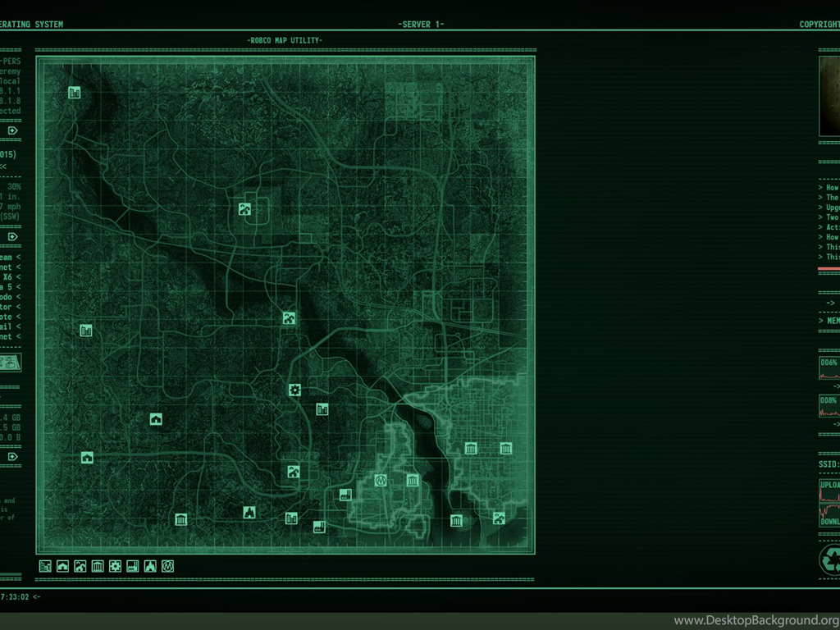Click the right of the two side-by-side monument markers
Image resolution: width=840 pixels, height=630 pixels.
coord(505,449)
